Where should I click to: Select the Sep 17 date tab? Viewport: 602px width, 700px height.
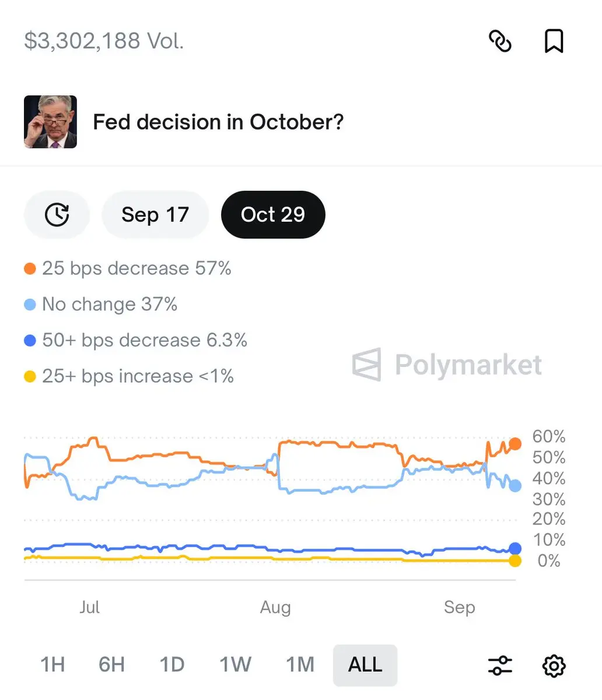coord(155,215)
